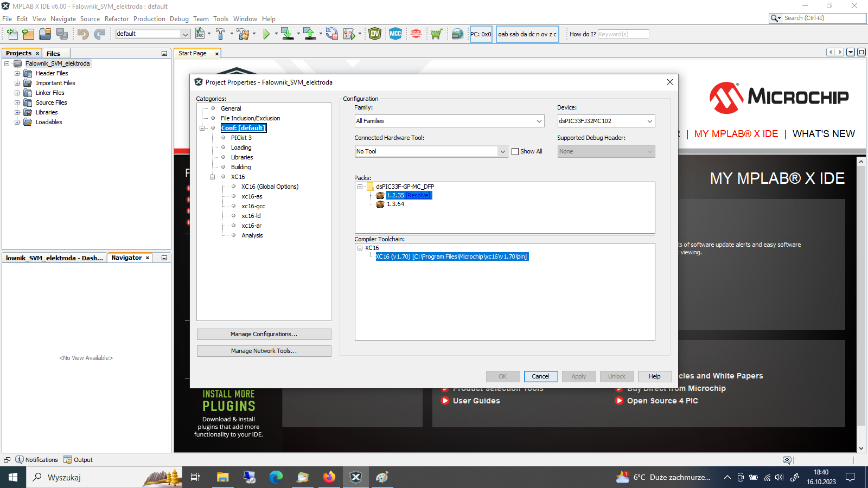Open Notifications in the status bar
The width and height of the screenshot is (868, 488).
click(36, 460)
